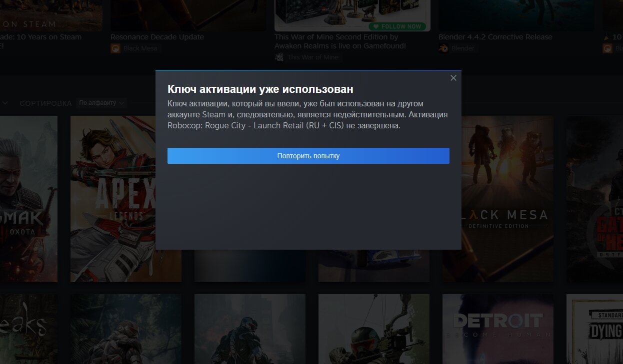Click the This War of Mine publisher label
623x364 pixels.
(x=313, y=57)
